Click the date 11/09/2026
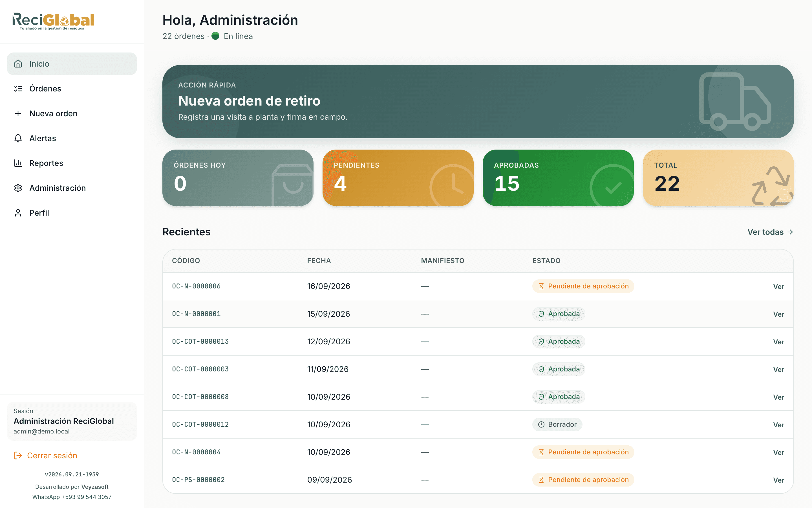Viewport: 812px width, 508px height. (x=328, y=369)
